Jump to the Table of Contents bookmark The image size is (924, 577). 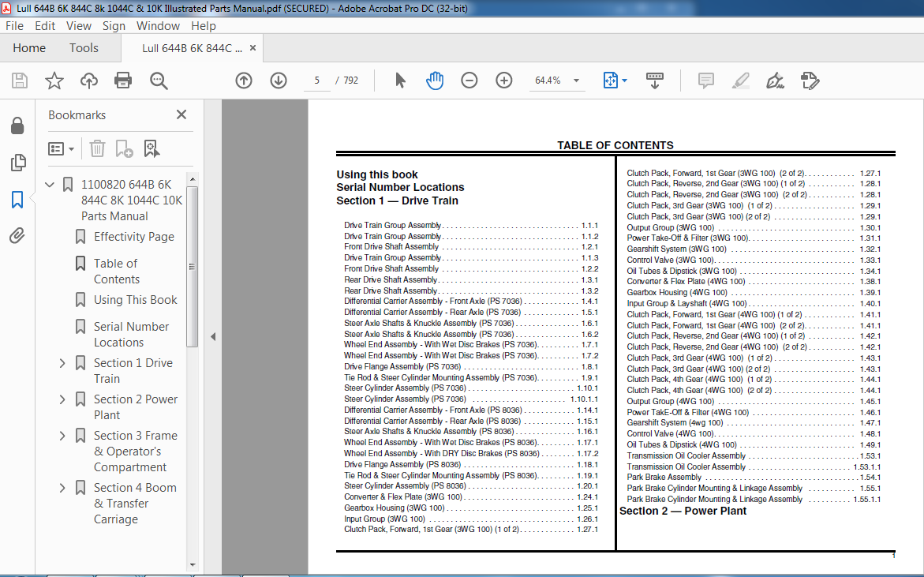click(x=117, y=271)
